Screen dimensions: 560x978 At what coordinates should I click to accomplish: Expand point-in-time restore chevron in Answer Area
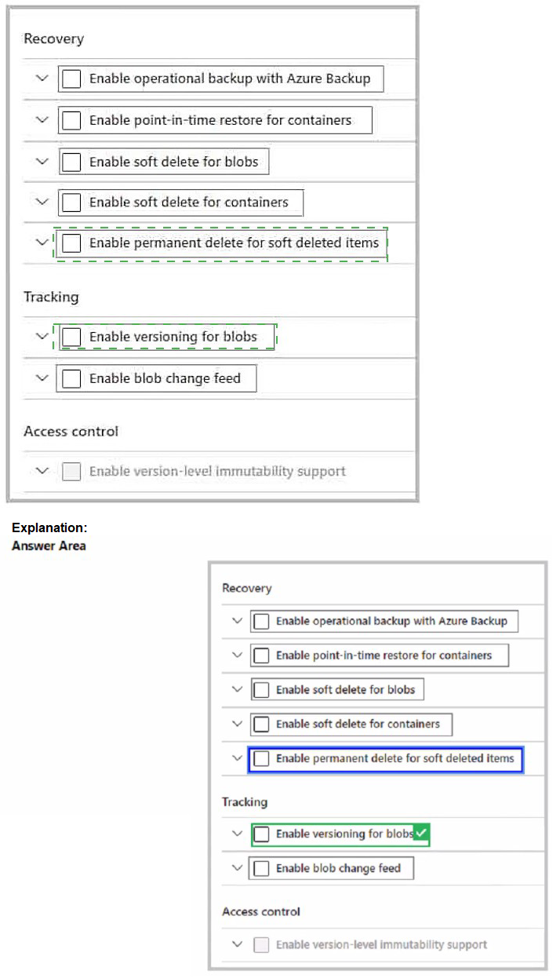(237, 655)
